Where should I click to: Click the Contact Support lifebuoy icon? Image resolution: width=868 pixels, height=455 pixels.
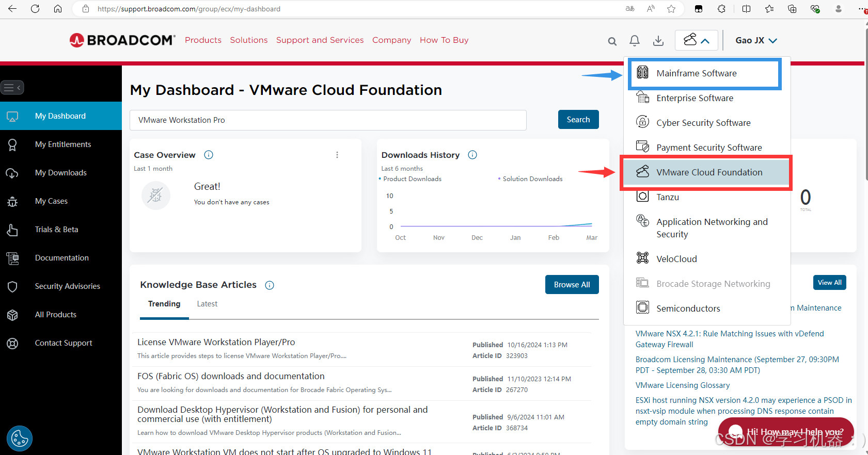point(12,344)
